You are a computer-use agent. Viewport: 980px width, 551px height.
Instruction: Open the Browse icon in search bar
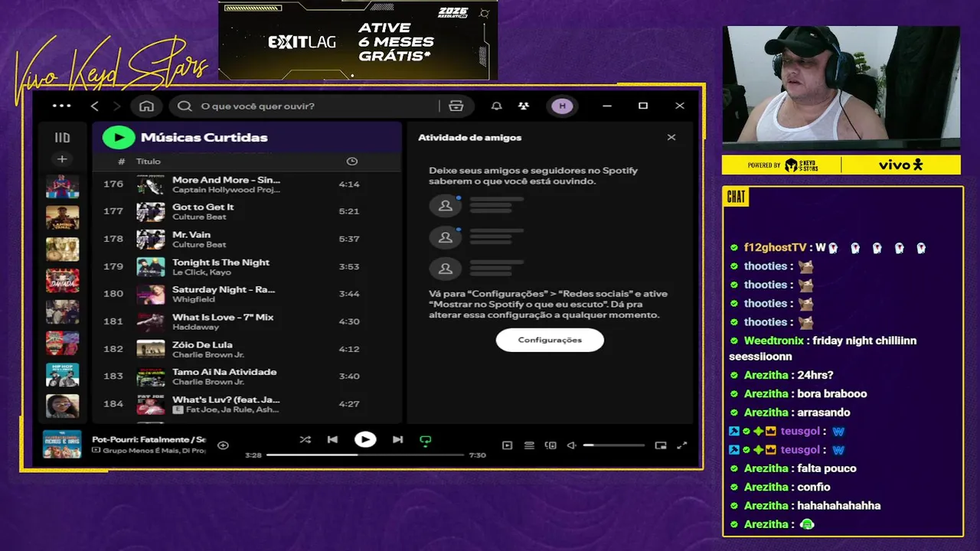(x=456, y=106)
